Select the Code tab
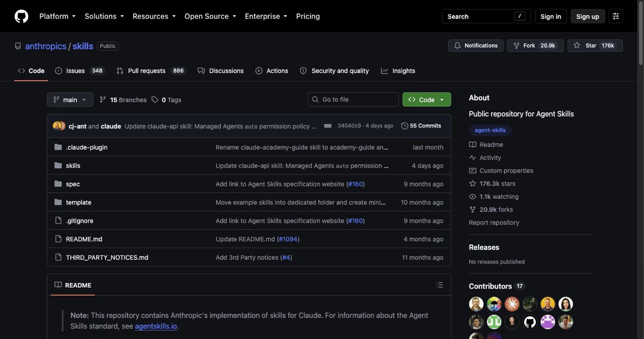Viewport: 644px width, 339px height. [31, 71]
